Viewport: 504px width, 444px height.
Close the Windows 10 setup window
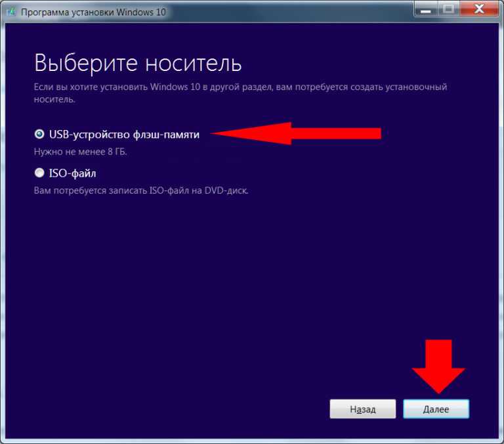coord(479,9)
